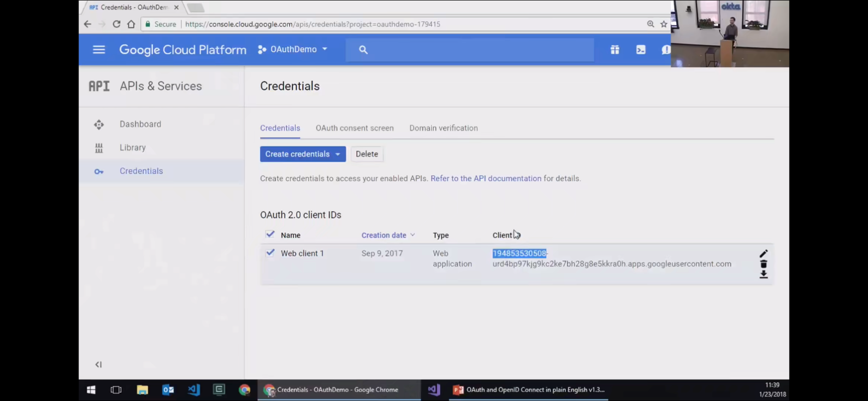Click the Library sidebar icon
The image size is (868, 401).
99,148
